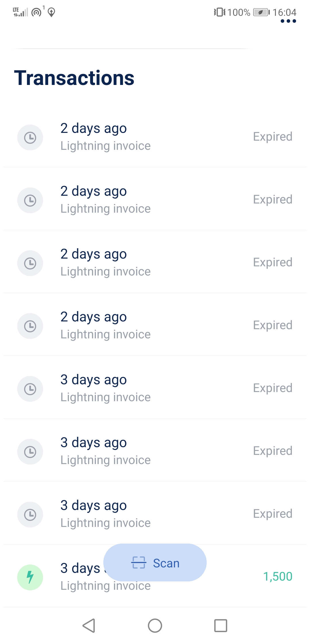
Task: Tap the clock icon of the last expired invoice
Action: [x=30, y=515]
